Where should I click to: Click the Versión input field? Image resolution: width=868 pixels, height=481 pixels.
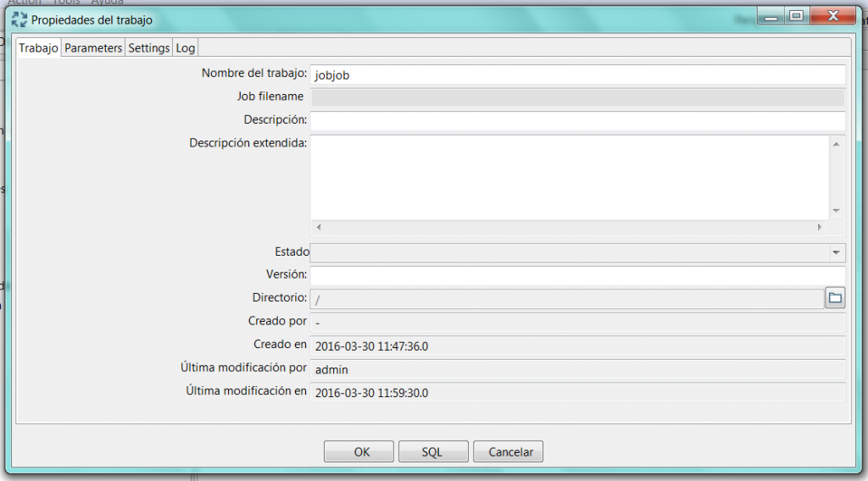(x=577, y=275)
